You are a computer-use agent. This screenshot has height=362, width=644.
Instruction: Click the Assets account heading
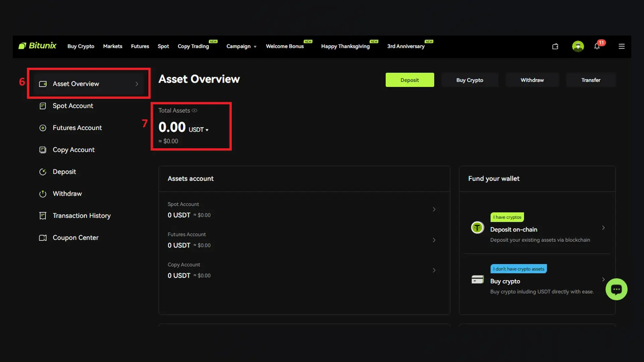point(191,179)
